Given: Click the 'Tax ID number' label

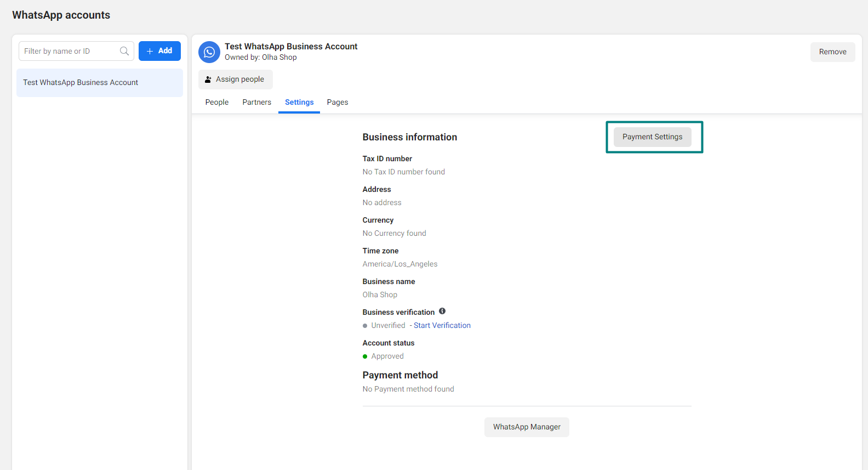Looking at the screenshot, I should (x=387, y=158).
